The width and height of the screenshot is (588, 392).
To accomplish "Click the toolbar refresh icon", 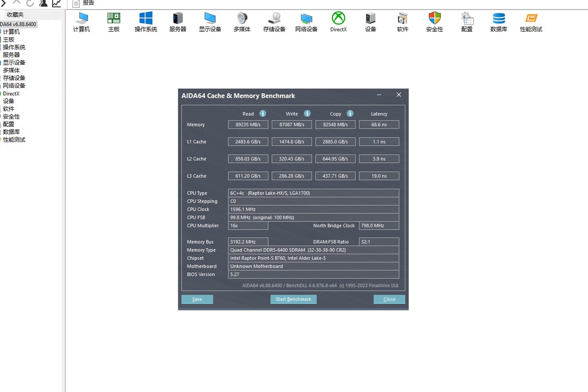I will coord(30,3).
